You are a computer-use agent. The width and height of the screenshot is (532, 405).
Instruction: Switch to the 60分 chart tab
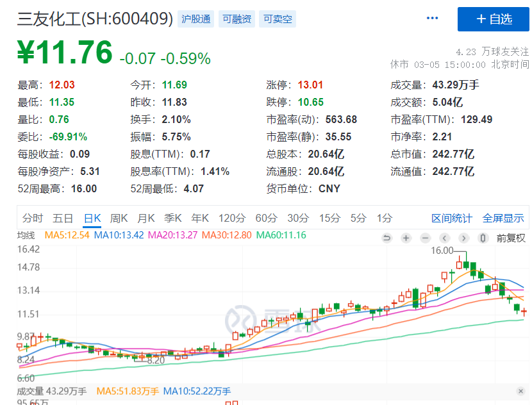point(267,218)
